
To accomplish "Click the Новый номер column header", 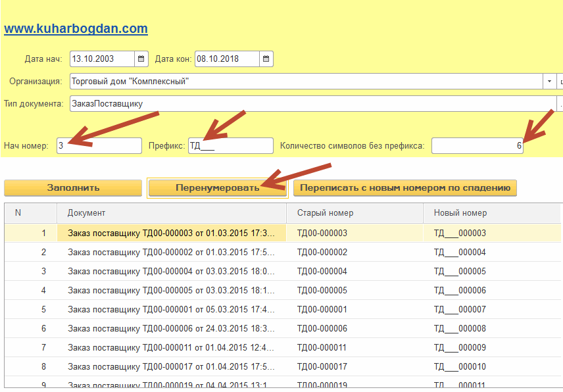I will (x=493, y=213).
